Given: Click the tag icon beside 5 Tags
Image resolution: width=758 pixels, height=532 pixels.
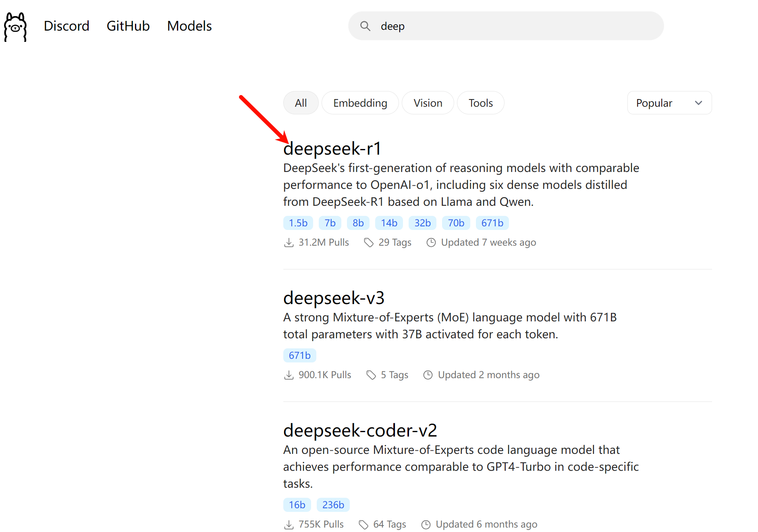Looking at the screenshot, I should [371, 375].
